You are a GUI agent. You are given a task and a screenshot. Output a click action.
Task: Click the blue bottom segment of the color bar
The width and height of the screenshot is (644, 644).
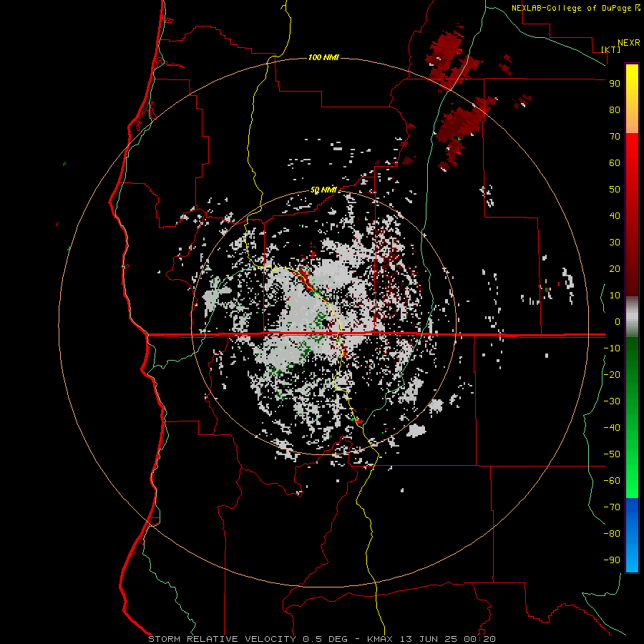click(632, 535)
